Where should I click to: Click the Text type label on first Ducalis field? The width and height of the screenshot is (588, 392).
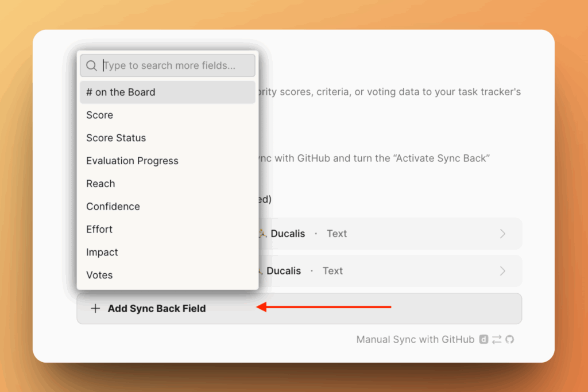tap(336, 233)
